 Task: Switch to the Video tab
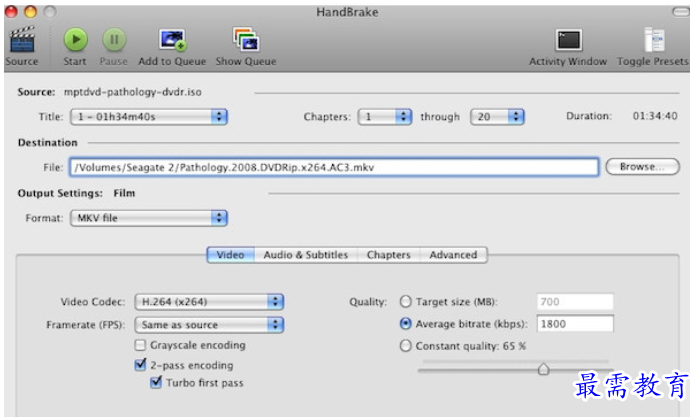(231, 255)
